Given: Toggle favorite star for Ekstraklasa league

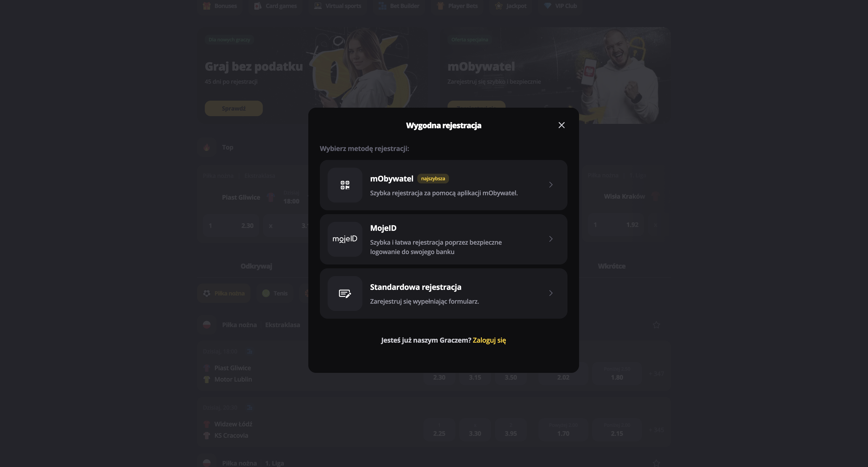Looking at the screenshot, I should tap(656, 325).
